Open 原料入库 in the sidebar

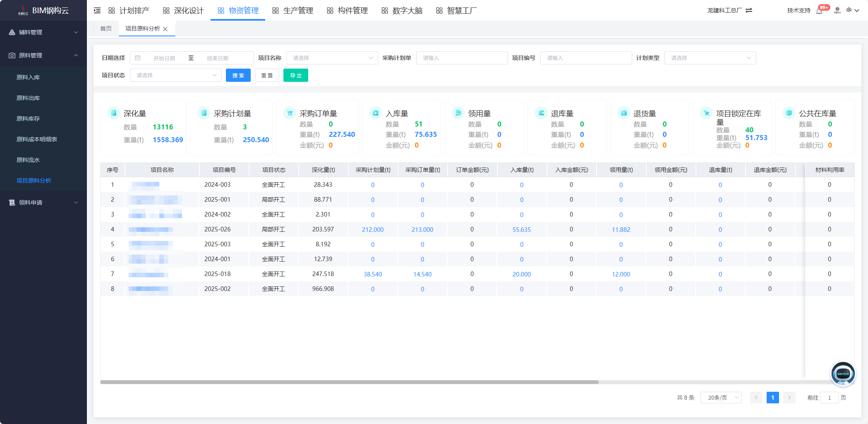tap(28, 77)
